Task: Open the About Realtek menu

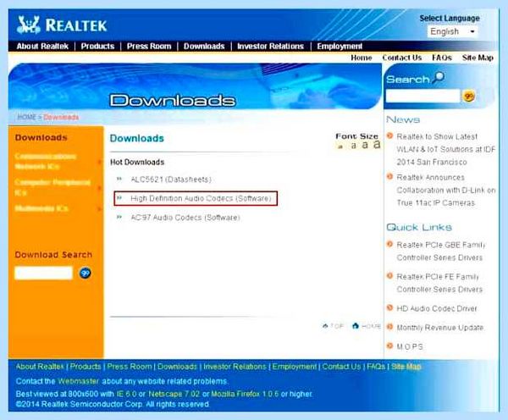Action: pos(42,47)
